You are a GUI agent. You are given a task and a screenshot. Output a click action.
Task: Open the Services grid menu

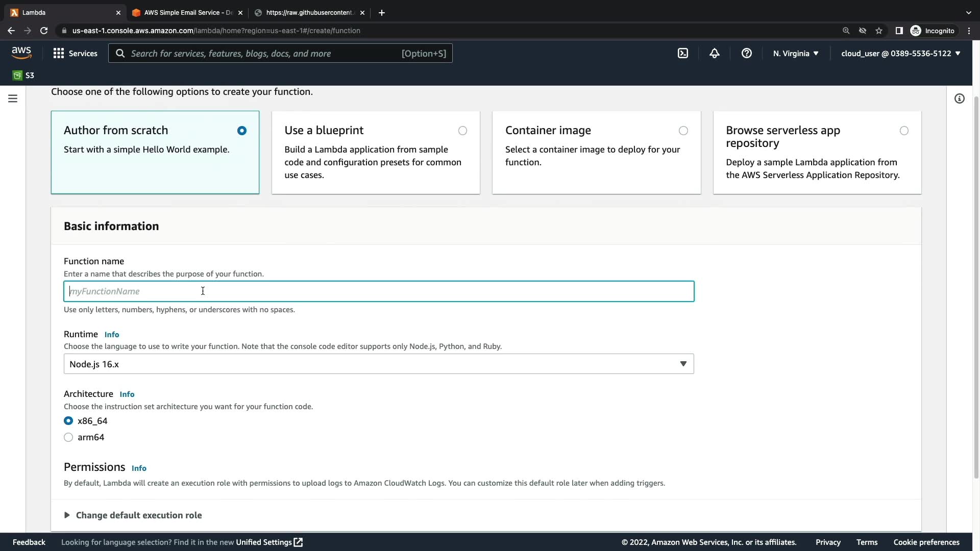click(75, 53)
